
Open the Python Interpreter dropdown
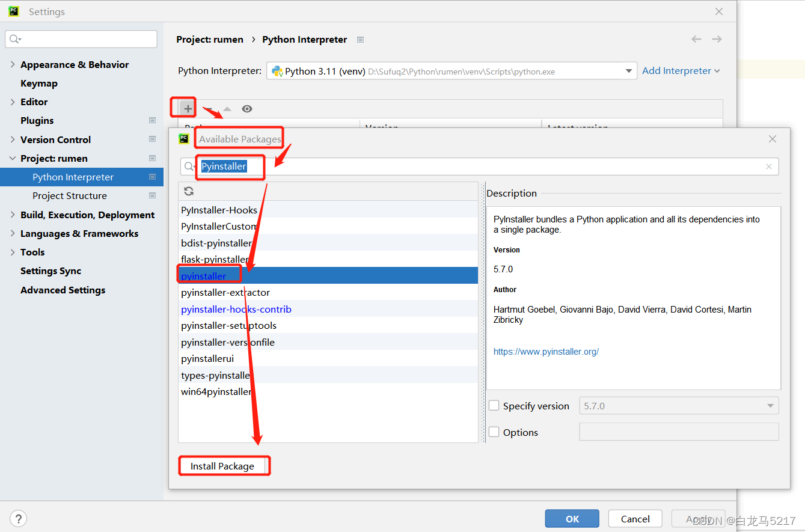451,71
